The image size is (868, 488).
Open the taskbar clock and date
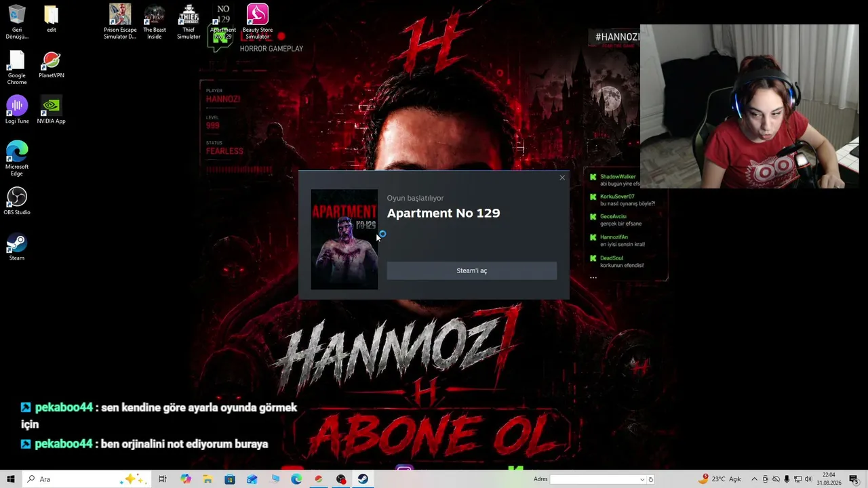829,479
